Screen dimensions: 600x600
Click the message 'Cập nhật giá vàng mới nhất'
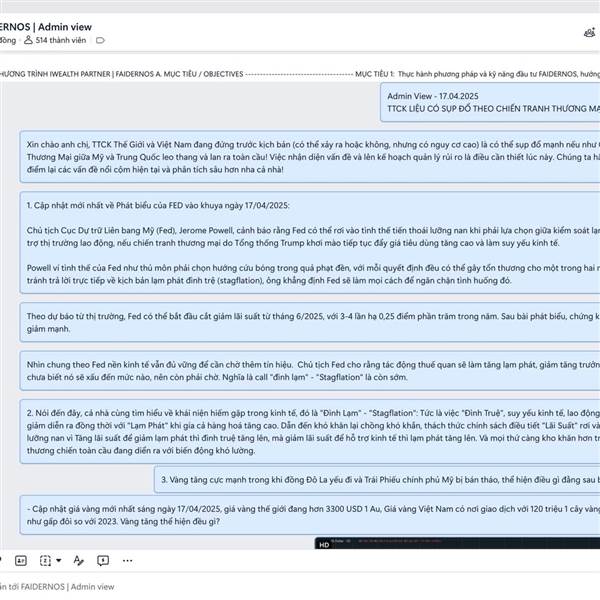[310, 515]
